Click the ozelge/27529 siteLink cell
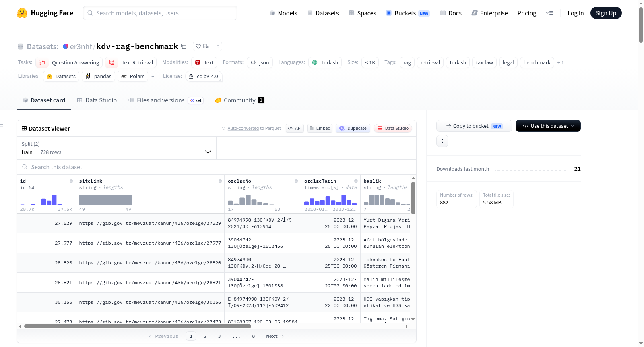Image resolution: width=644 pixels, height=347 pixels. coord(150,223)
